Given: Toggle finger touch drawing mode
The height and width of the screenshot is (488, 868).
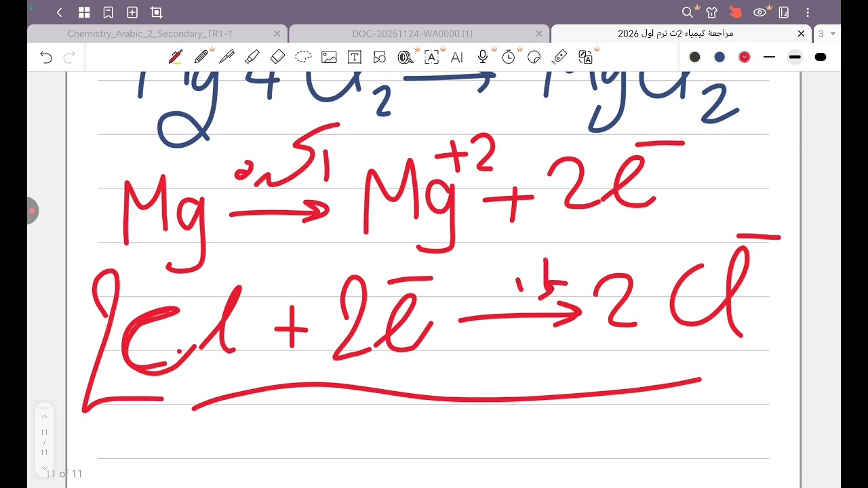Looking at the screenshot, I should pos(736,12).
